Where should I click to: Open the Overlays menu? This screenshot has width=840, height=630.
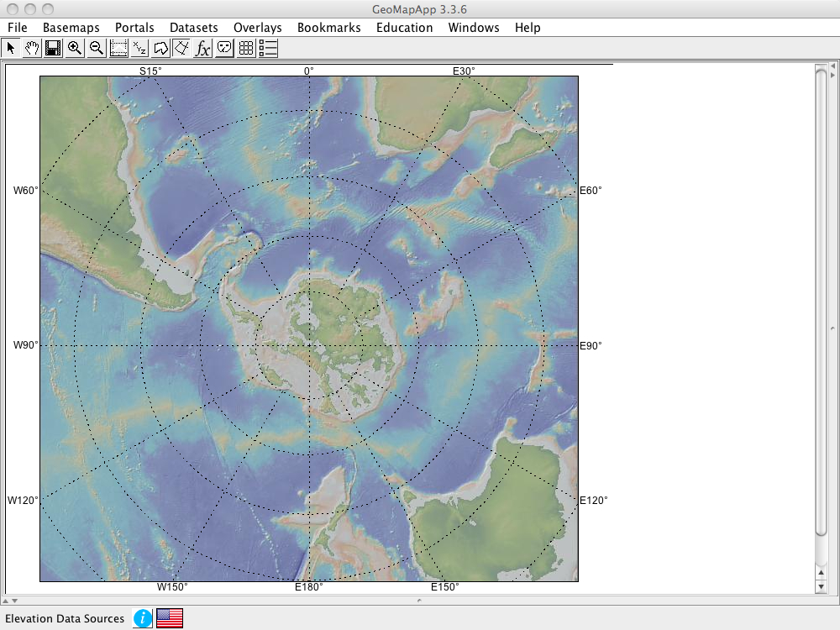coord(257,28)
